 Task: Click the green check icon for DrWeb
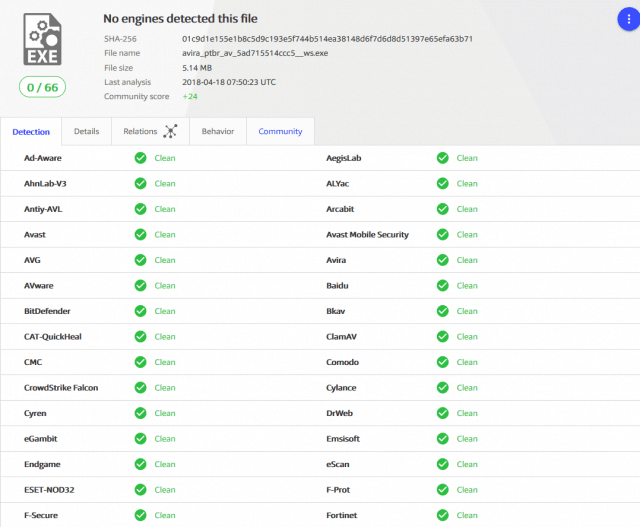442,413
